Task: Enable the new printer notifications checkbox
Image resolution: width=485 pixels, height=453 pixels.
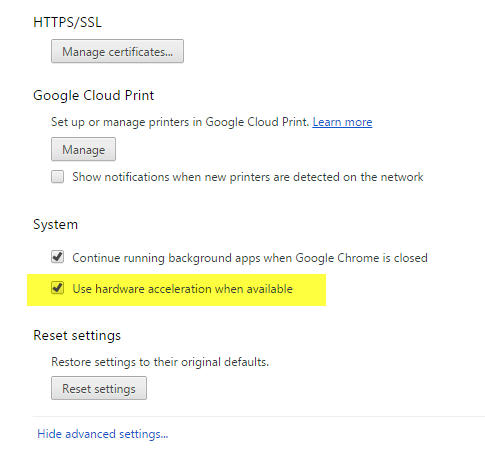Action: click(x=57, y=176)
